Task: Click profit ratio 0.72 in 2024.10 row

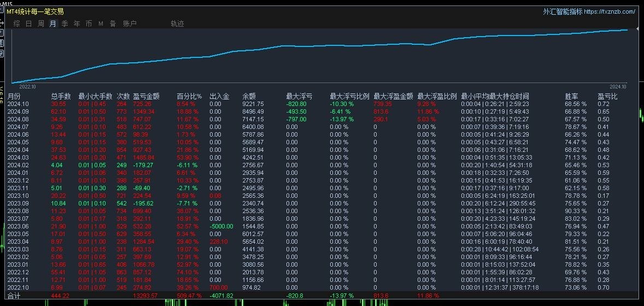Action: pyautogui.click(x=604, y=104)
